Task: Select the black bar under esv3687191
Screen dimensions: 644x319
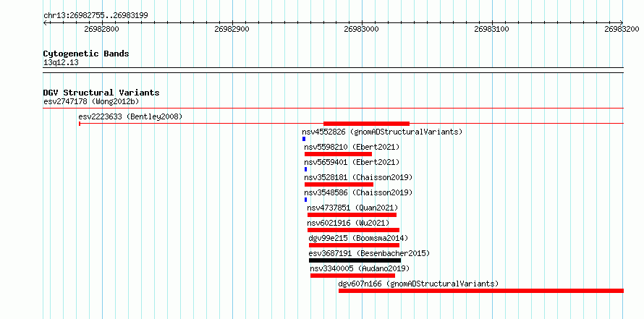Action: [x=355, y=260]
